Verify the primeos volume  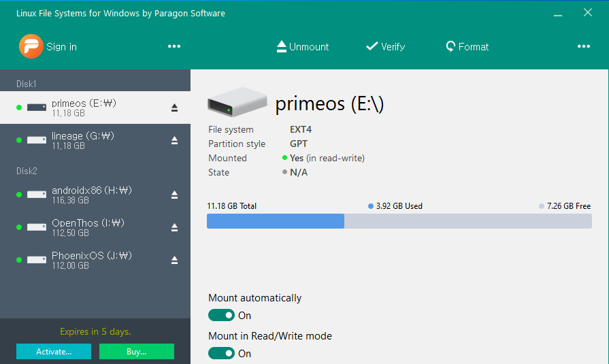click(385, 47)
